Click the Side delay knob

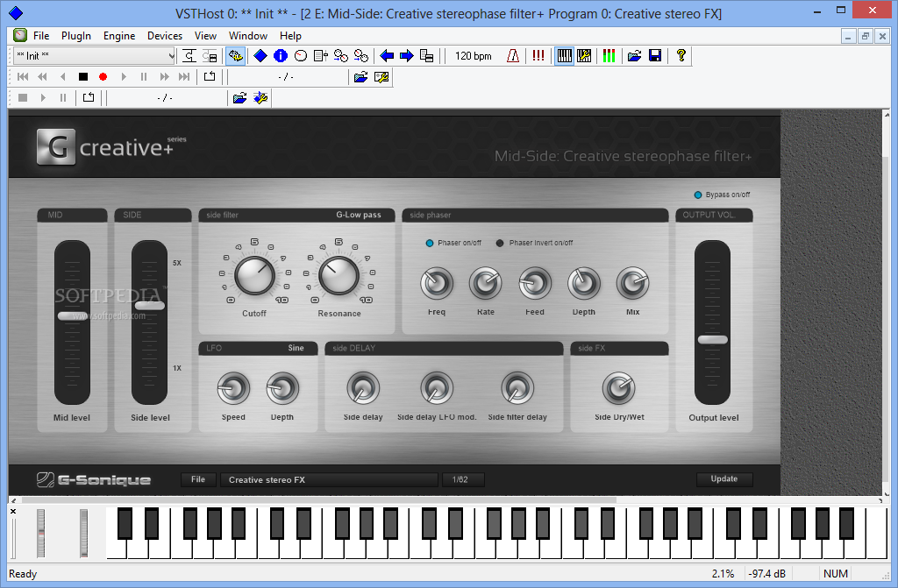pos(363,389)
